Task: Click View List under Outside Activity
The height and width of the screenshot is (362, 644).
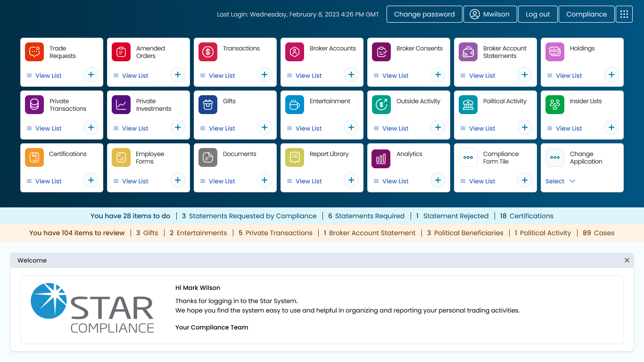Action: [x=395, y=128]
